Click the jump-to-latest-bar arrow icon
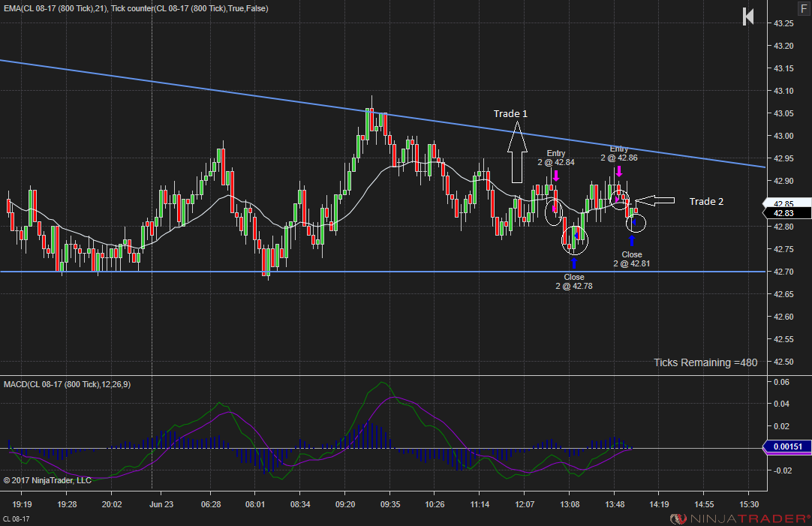 click(748, 17)
